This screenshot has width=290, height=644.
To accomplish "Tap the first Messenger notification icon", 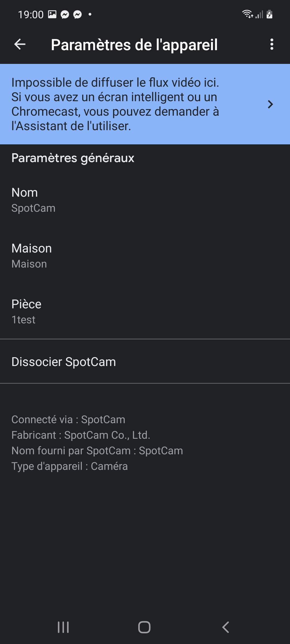I will coord(65,14).
